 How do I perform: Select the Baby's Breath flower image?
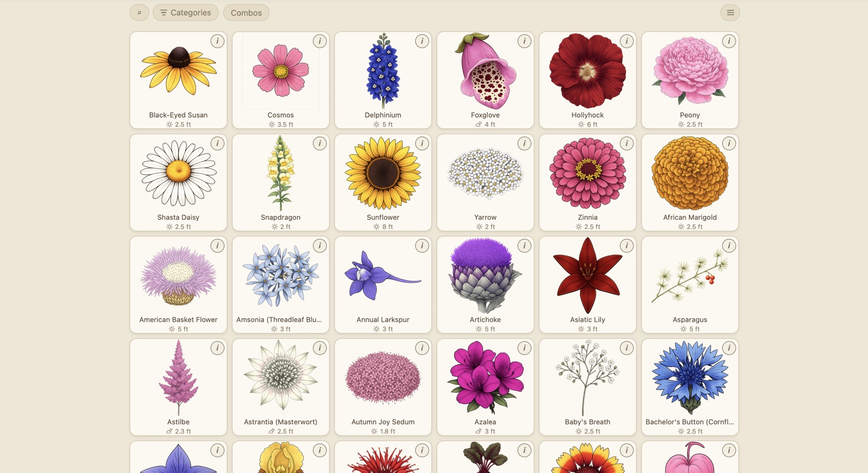[588, 378]
